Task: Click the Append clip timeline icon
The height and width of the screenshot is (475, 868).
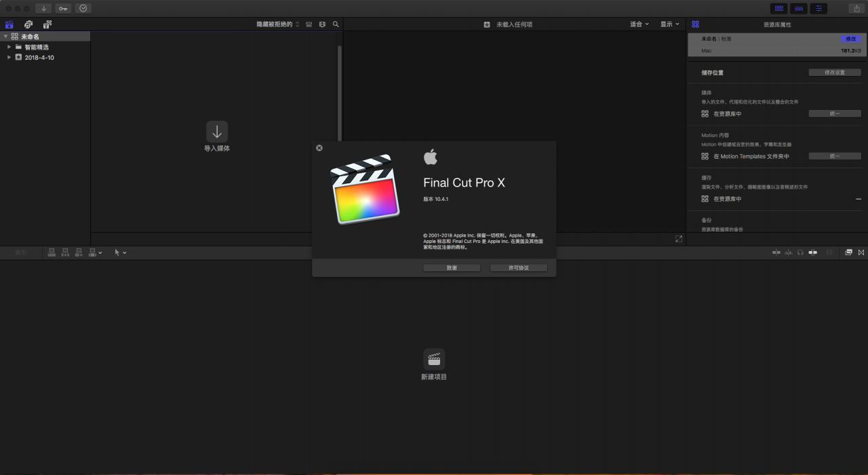Action: click(x=79, y=252)
